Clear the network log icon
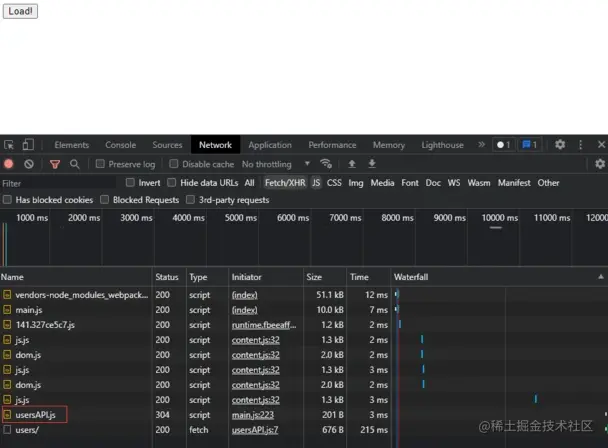 click(x=29, y=164)
